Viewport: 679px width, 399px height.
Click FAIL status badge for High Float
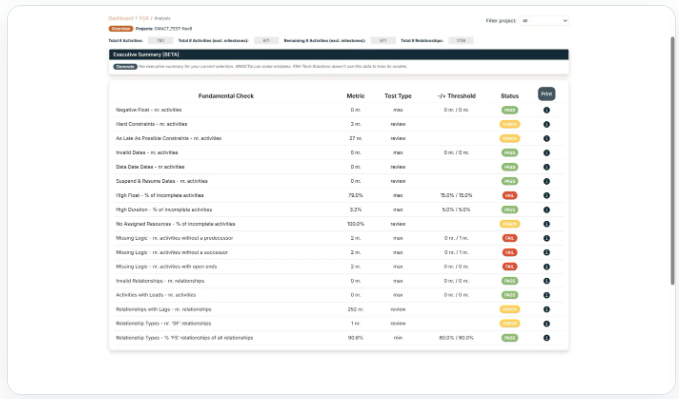click(x=510, y=195)
